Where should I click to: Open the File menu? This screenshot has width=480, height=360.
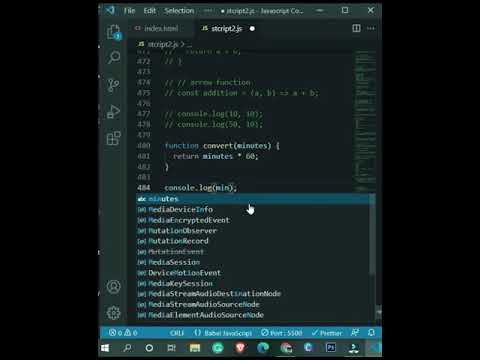tap(129, 11)
